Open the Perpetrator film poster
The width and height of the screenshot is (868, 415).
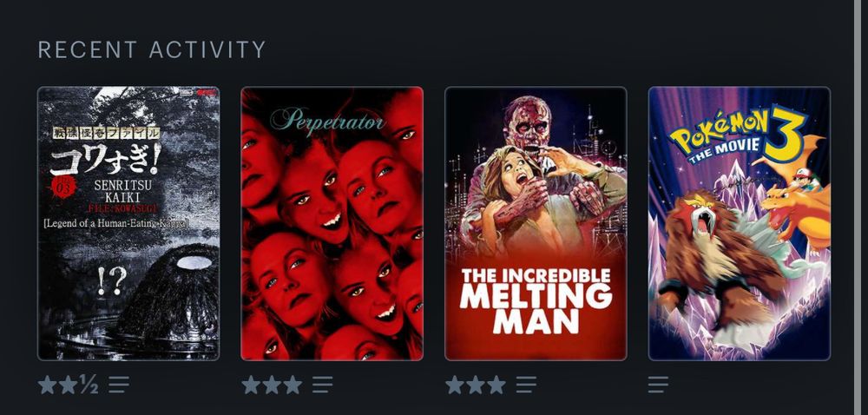click(x=332, y=223)
